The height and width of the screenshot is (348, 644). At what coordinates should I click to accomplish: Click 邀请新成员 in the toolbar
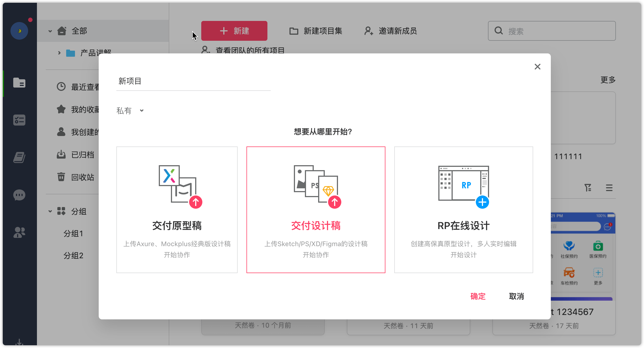390,31
